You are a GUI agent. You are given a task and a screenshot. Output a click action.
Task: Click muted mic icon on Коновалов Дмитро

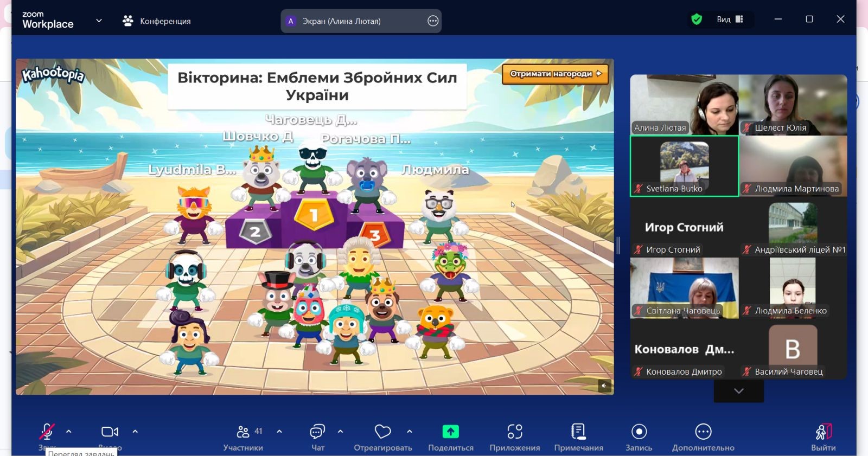tap(639, 372)
